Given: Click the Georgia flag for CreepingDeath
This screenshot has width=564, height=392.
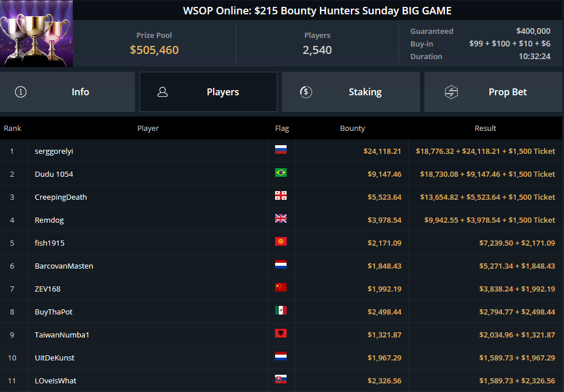Looking at the screenshot, I should [280, 196].
